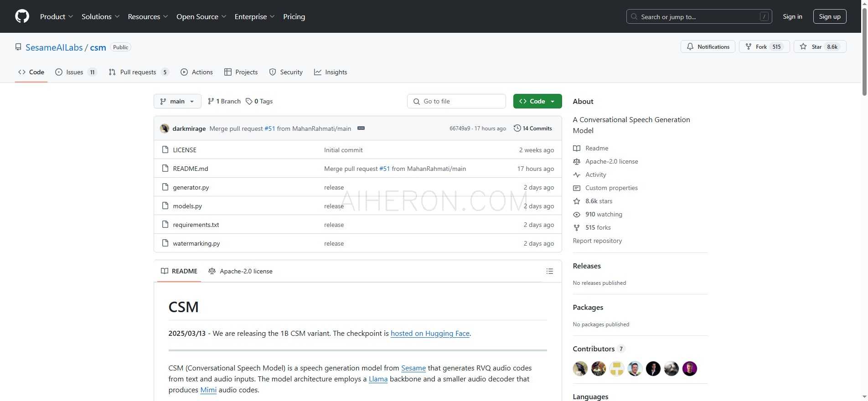Switch to the Projects tab

[x=241, y=72]
